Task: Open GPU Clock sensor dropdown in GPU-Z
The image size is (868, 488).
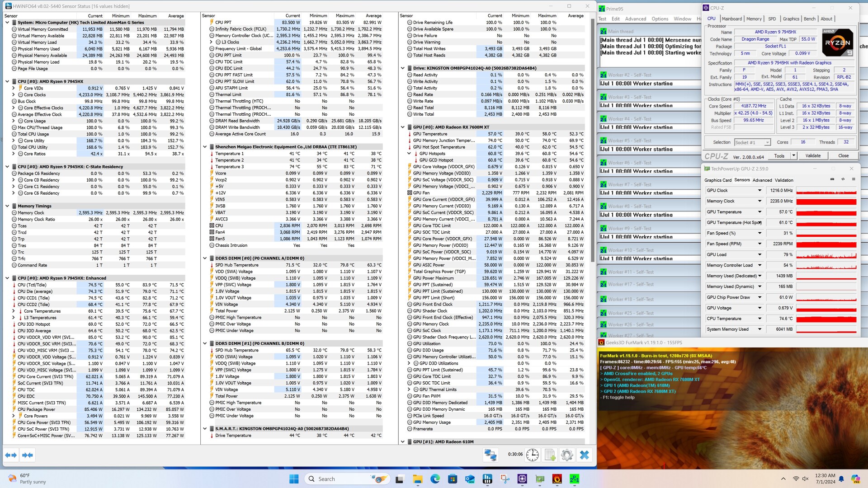Action: coord(759,191)
